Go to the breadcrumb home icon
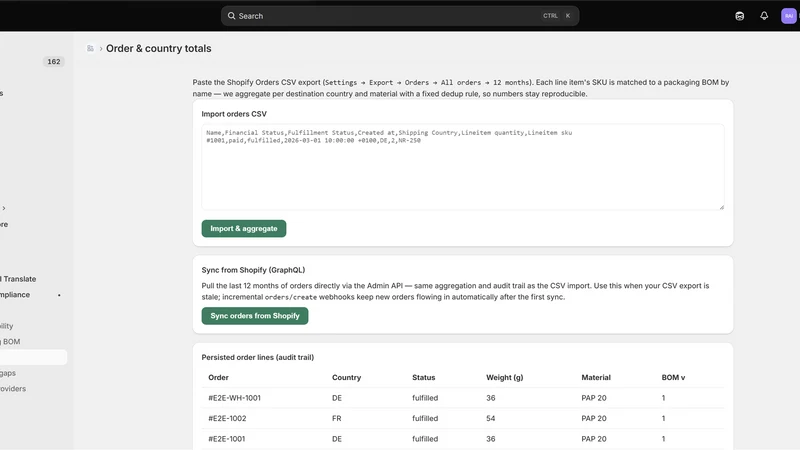The image size is (800, 450). click(x=90, y=48)
